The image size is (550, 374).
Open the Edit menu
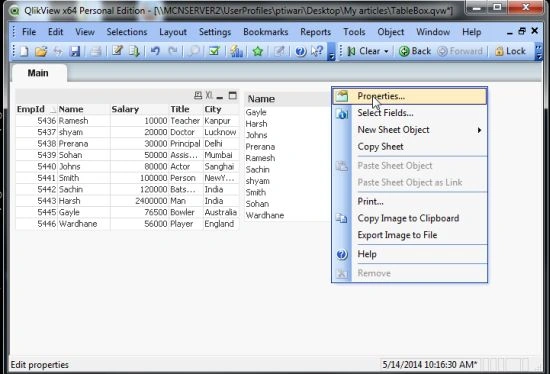[x=55, y=32]
